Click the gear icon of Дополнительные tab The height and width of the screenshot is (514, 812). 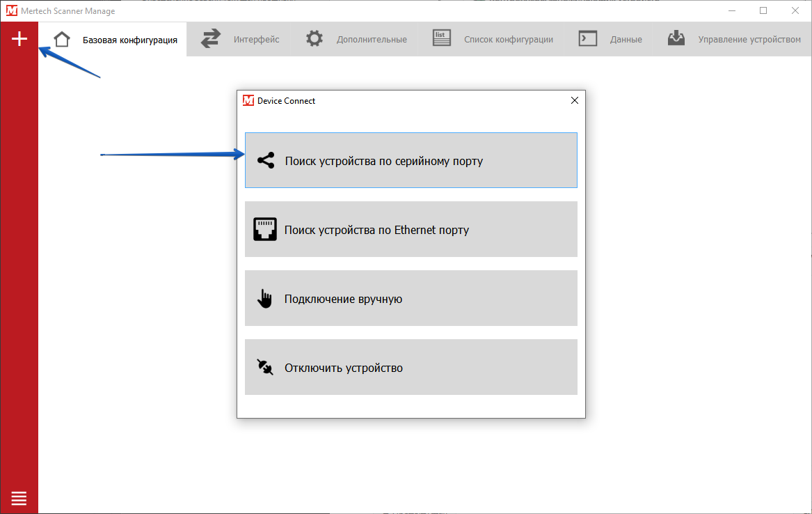[x=315, y=39]
